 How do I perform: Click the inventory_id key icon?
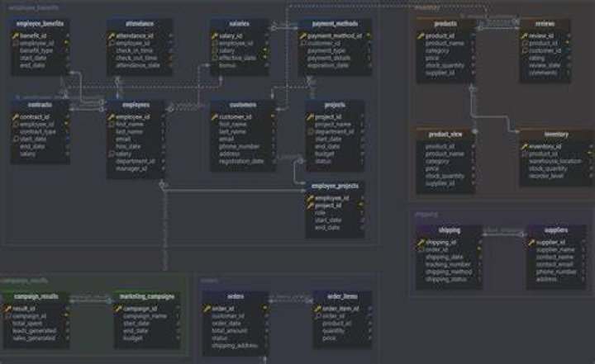[x=525, y=147]
